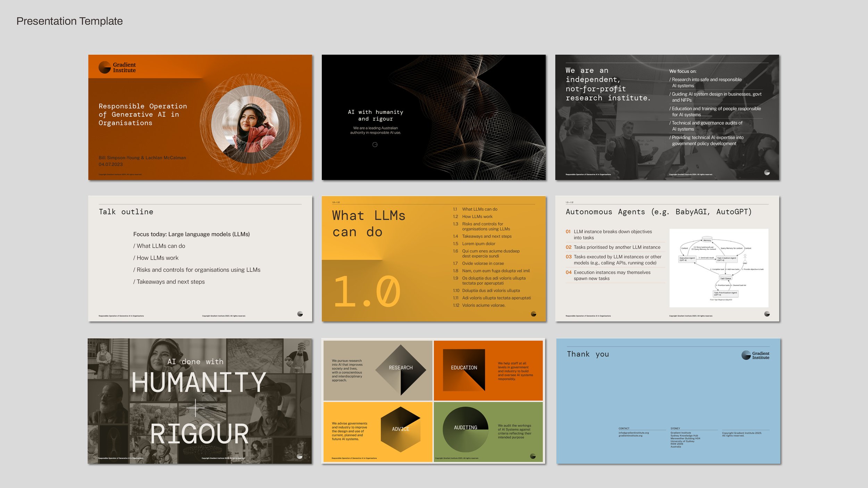Click the ADVICE hexagon icon
The width and height of the screenshot is (868, 488).
400,429
